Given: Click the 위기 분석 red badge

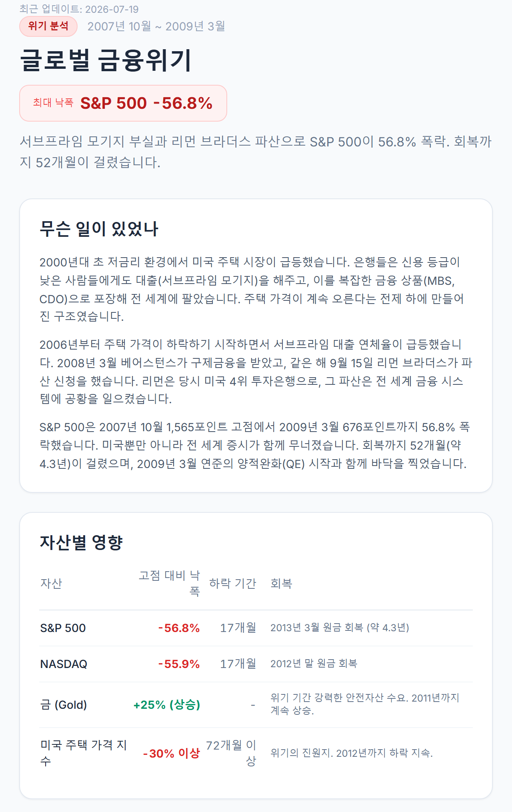Looking at the screenshot, I should pos(48,26).
